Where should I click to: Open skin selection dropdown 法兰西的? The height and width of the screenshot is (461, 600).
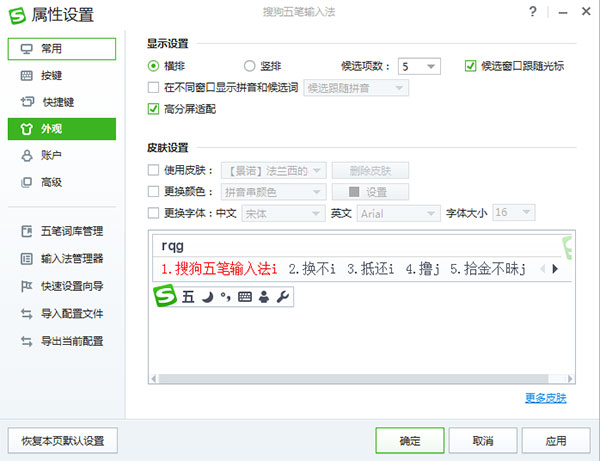point(274,171)
